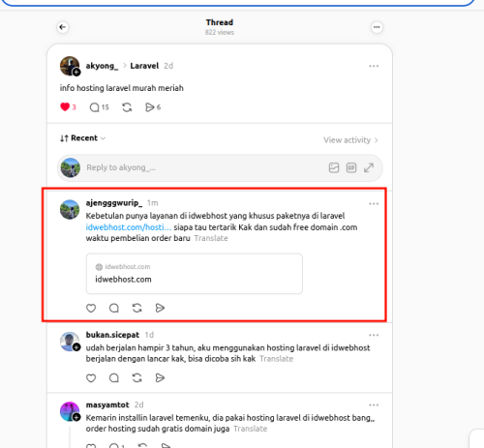Screen dimensions: 484x448
Task: Click the 822 views count
Action: 220,32
